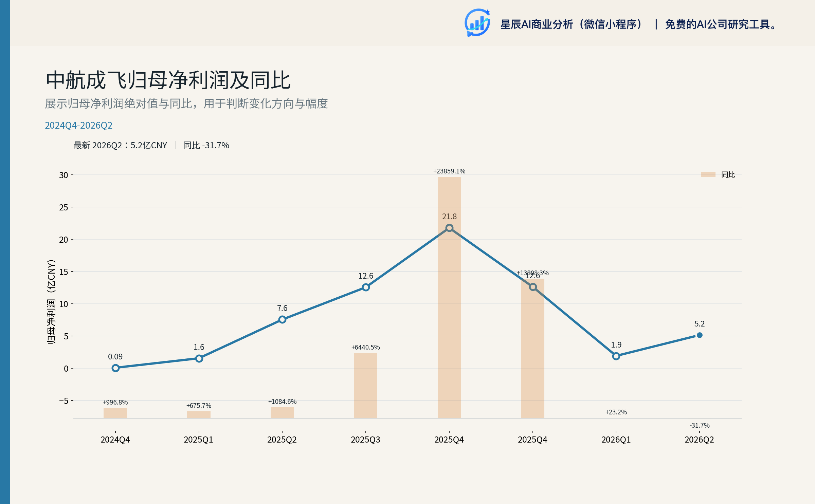This screenshot has width=815, height=504.
Task: Click the -31.7% label above 2026Q2
Action: [x=700, y=425]
